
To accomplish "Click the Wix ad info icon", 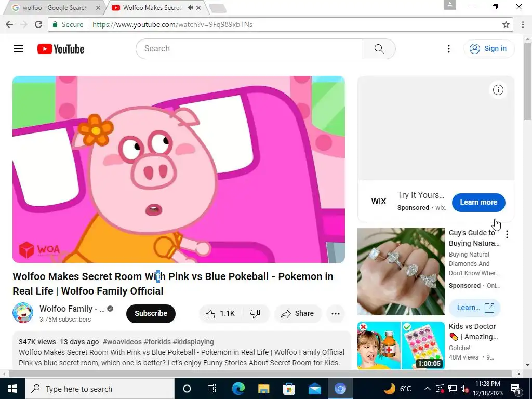I will [498, 90].
